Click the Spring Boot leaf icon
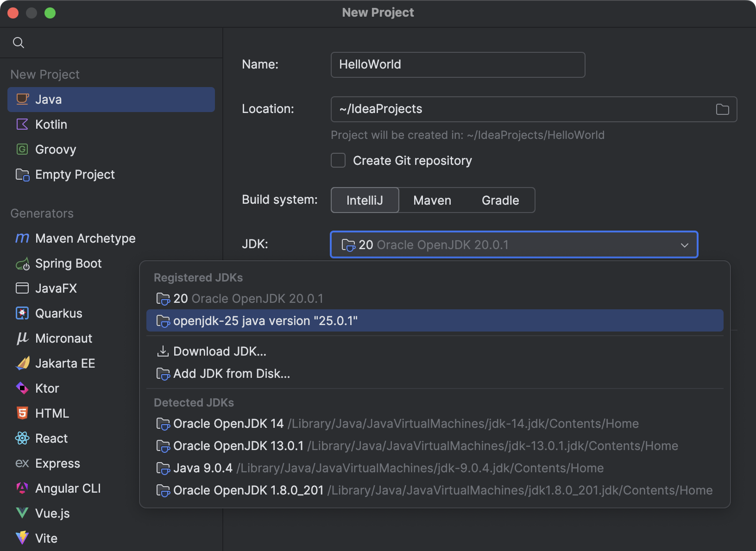 (22, 263)
